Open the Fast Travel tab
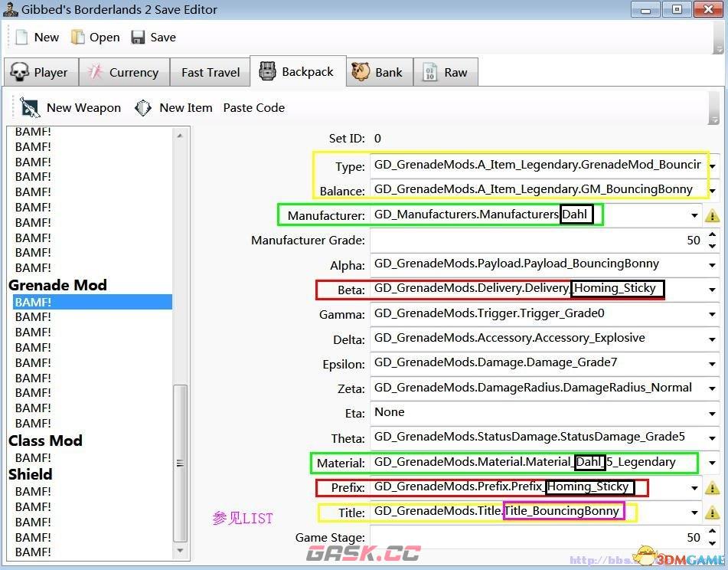This screenshot has width=728, height=570. (x=211, y=72)
